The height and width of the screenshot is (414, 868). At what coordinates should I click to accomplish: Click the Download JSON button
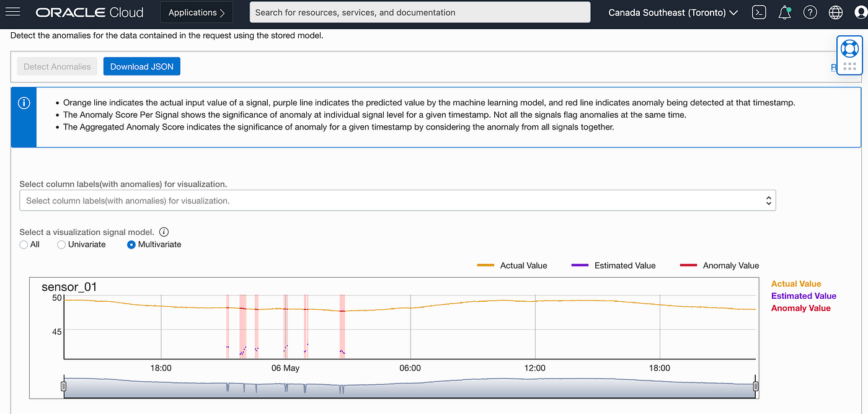coord(141,66)
